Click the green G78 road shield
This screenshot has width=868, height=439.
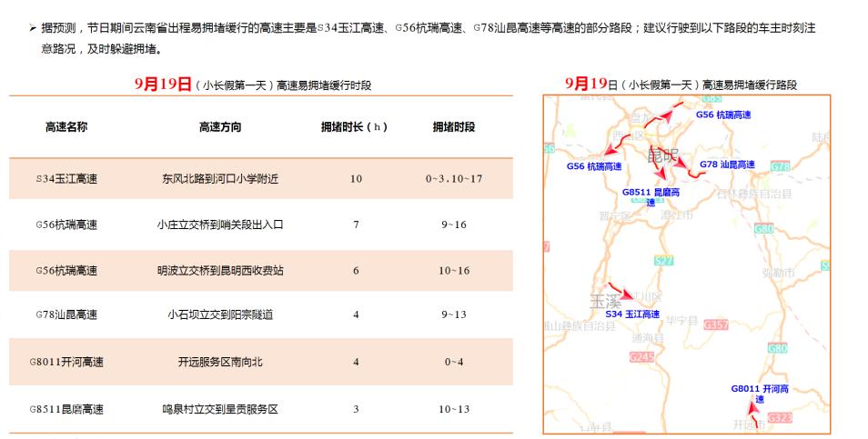780,166
